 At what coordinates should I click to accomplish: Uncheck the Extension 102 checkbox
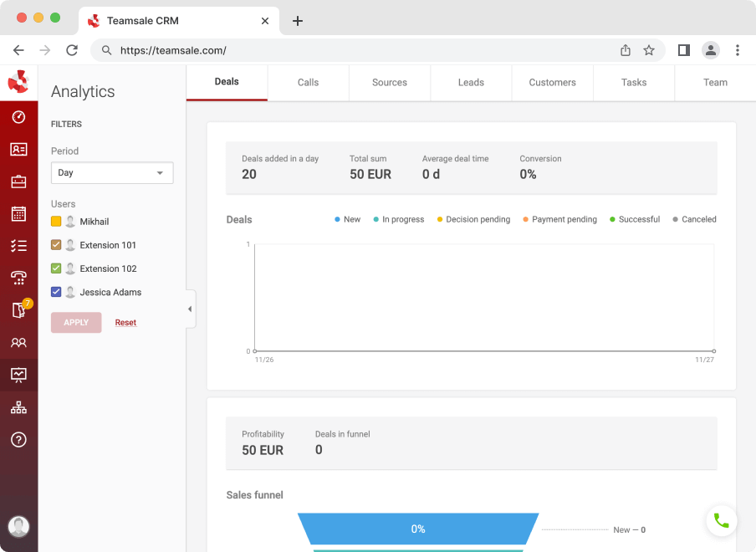point(56,268)
